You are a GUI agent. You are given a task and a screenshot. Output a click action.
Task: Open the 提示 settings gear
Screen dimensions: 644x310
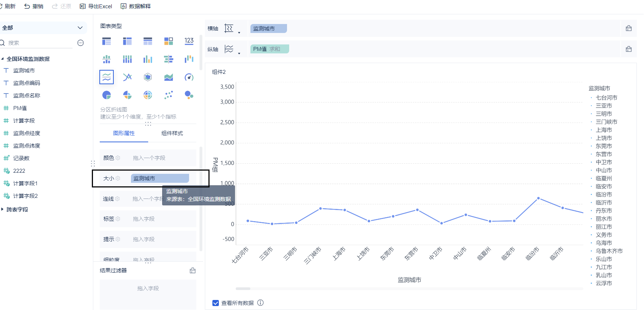coord(118,239)
